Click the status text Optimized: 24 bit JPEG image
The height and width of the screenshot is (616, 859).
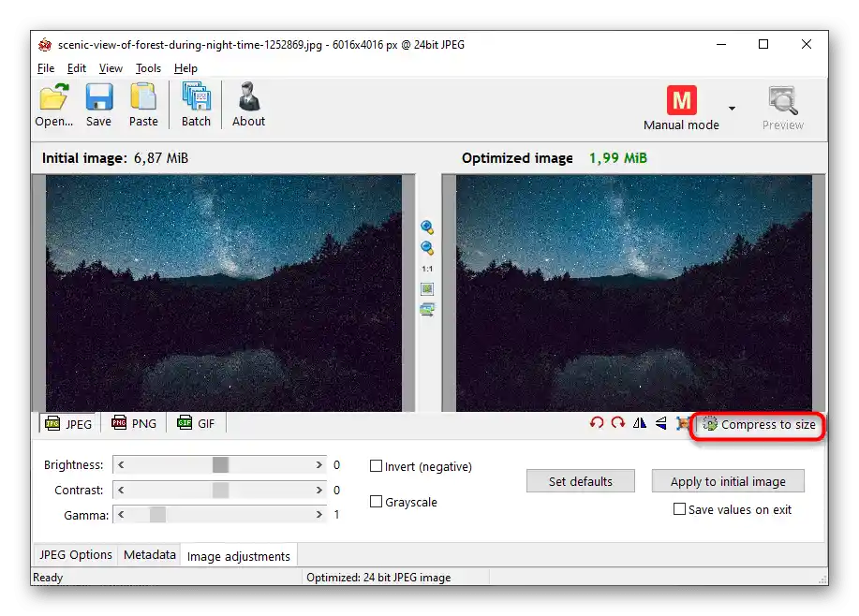[378, 577]
